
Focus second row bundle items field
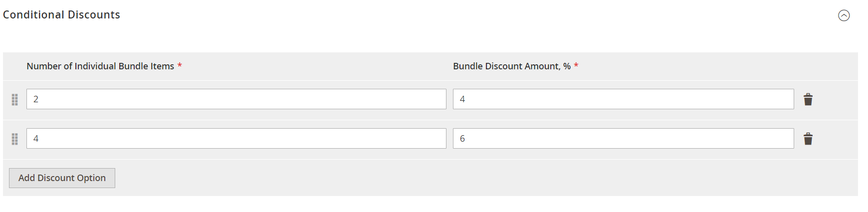pos(236,139)
